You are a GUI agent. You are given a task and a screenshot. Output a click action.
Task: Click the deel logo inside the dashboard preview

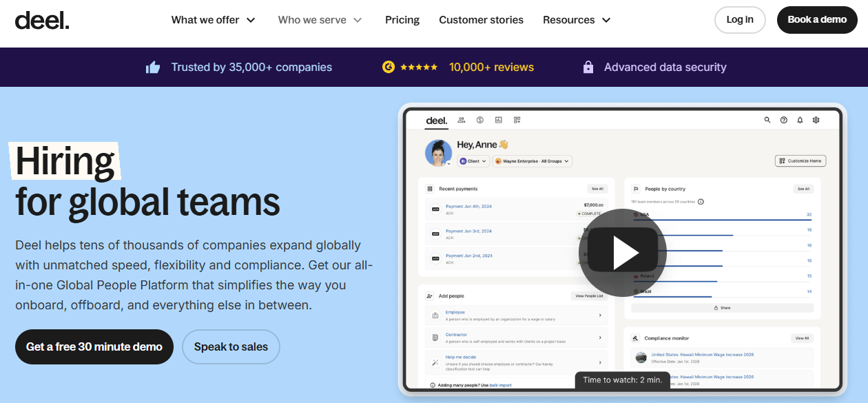[x=437, y=120]
